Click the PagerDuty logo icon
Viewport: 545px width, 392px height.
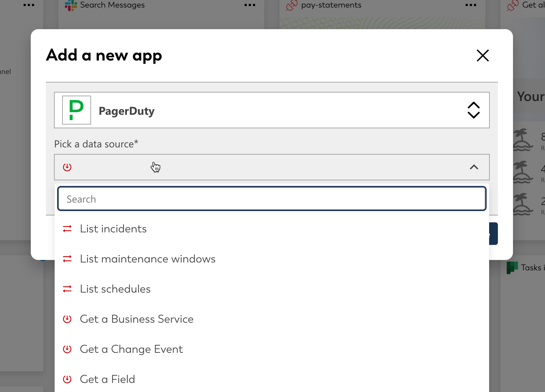[x=76, y=110]
